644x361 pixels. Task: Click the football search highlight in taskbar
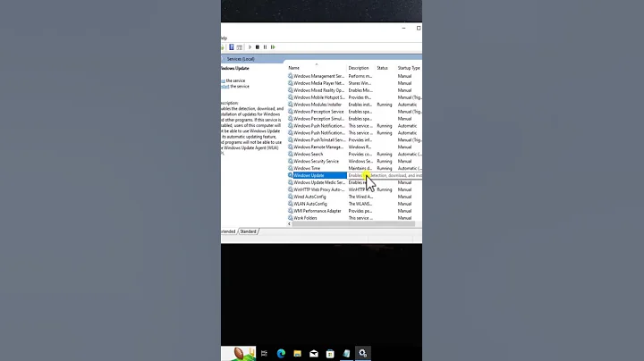tap(239, 353)
